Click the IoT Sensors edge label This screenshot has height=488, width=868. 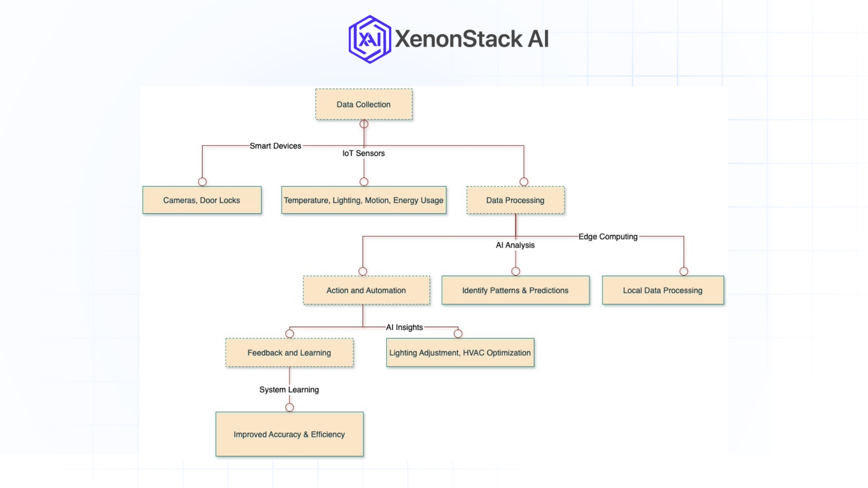(363, 153)
